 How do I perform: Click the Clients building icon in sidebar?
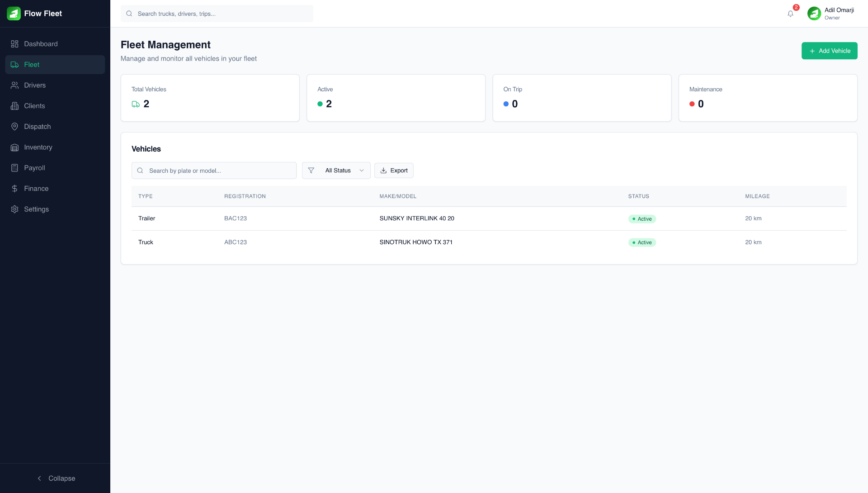pyautogui.click(x=14, y=106)
